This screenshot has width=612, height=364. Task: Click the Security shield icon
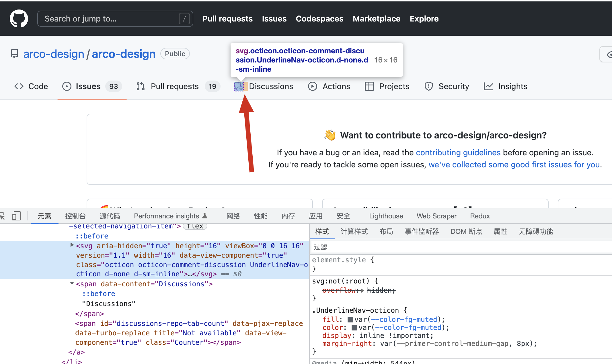[428, 86]
